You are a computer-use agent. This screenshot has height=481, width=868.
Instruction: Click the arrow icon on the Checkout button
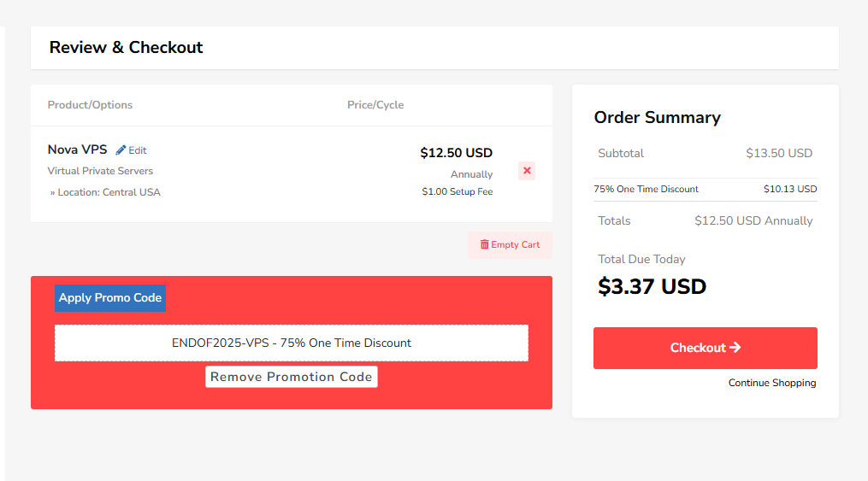point(735,348)
